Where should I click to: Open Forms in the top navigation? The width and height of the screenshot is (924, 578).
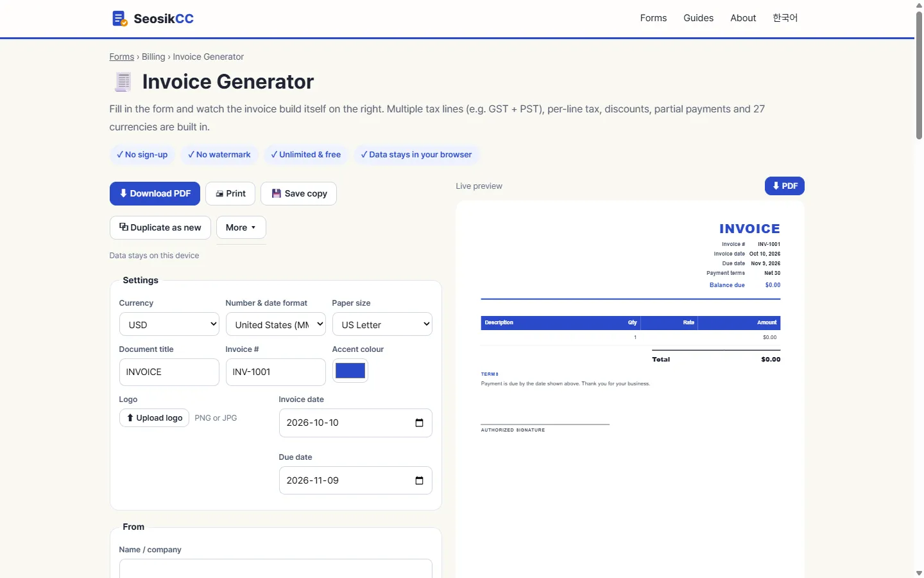(x=653, y=18)
